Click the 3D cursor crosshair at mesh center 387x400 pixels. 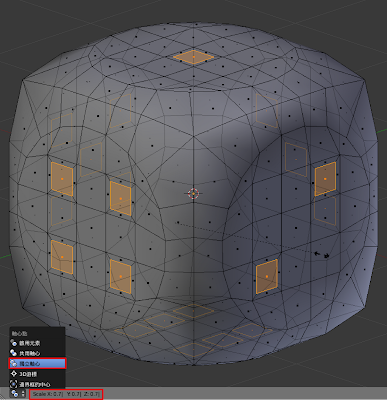coord(193,193)
